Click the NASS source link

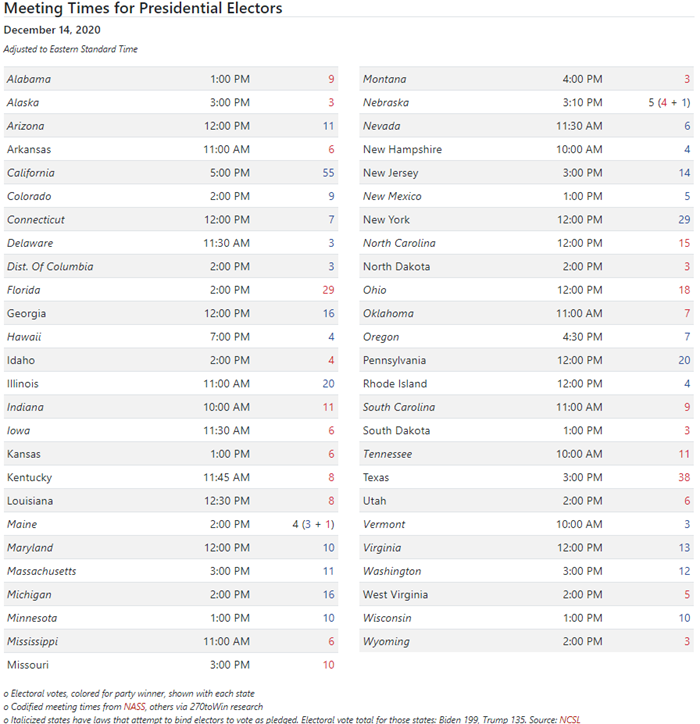[x=134, y=706]
